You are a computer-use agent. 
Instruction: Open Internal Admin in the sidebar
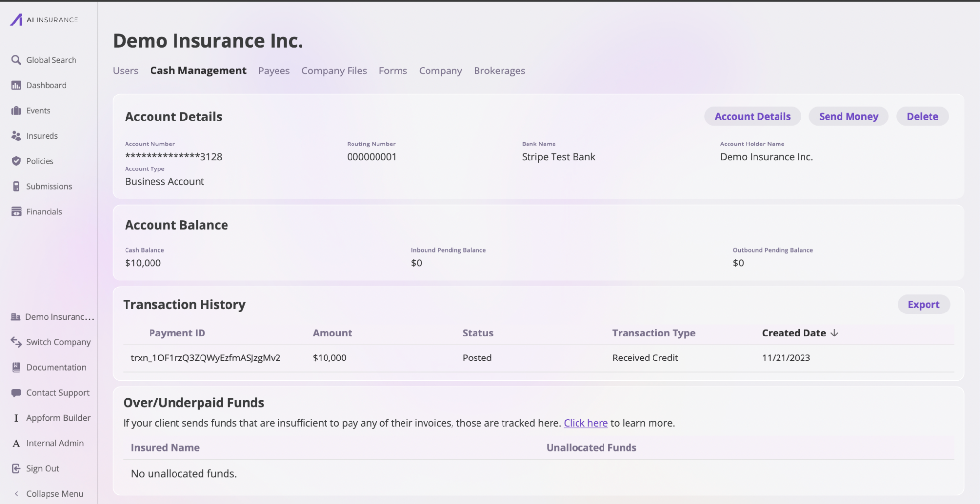pos(55,443)
